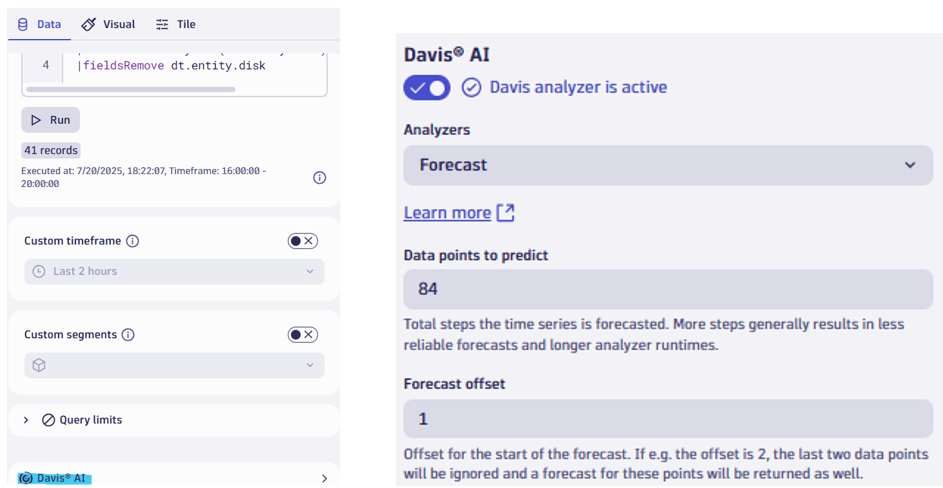This screenshot has height=488, width=943.
Task: Switch to the Tile tab
Action: coord(175,24)
